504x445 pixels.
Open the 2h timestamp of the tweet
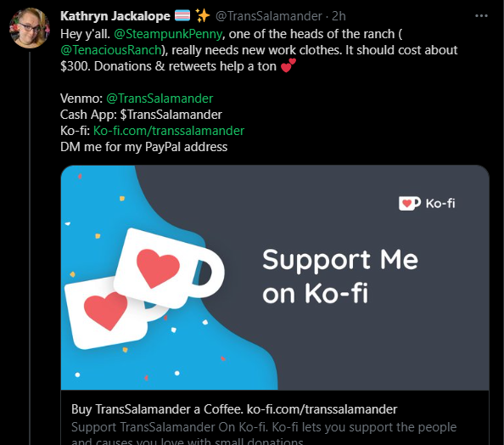point(339,16)
